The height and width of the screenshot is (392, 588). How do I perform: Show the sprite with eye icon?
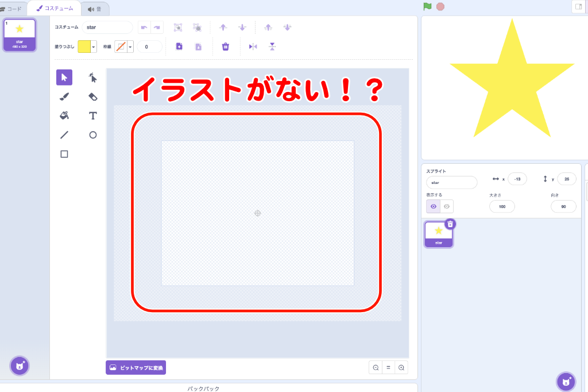coord(434,206)
